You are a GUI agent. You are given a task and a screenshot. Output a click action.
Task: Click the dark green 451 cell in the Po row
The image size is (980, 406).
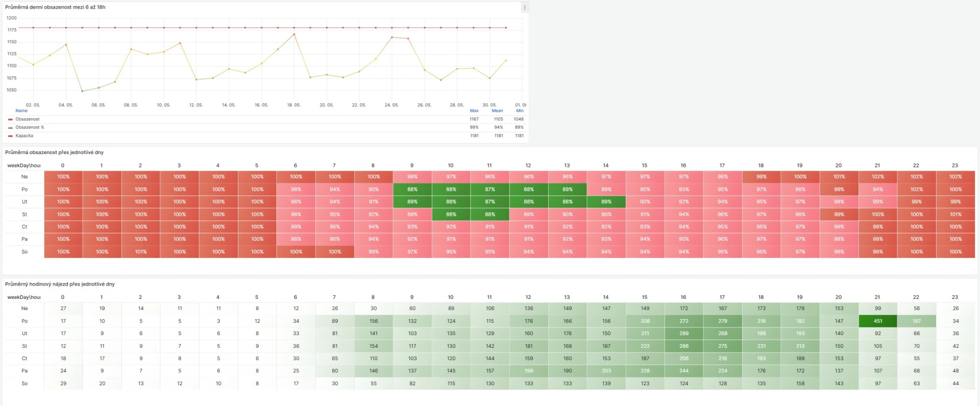pos(877,321)
